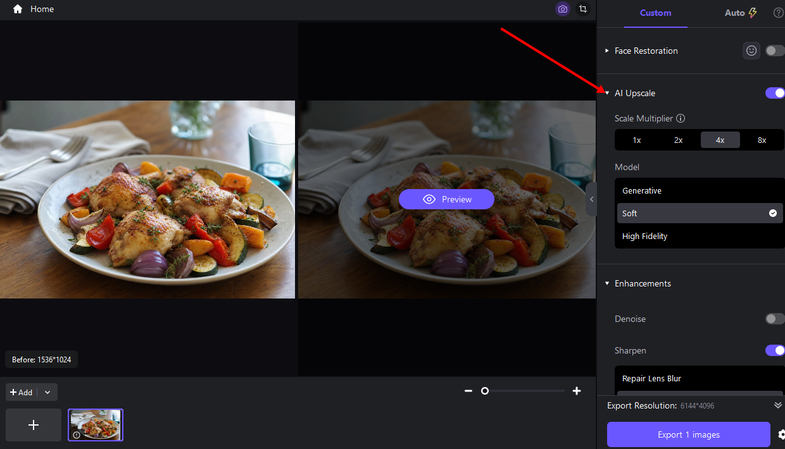Select Repair Lens Blur option

click(699, 378)
